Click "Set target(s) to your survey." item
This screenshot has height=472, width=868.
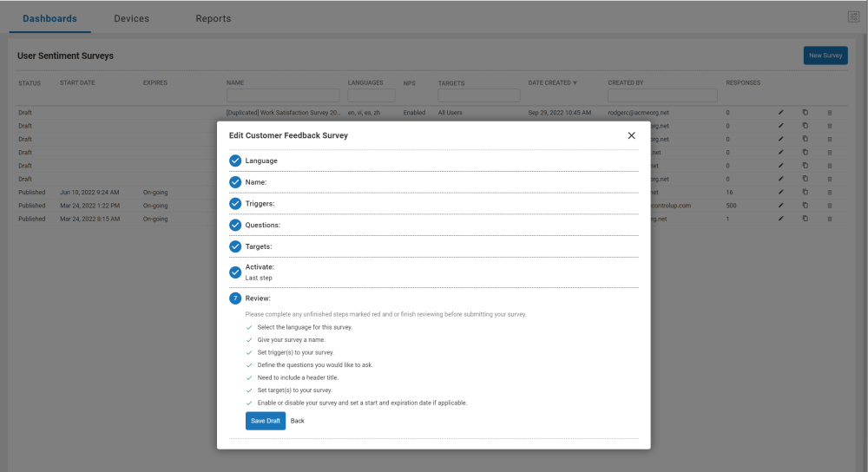pyautogui.click(x=294, y=390)
